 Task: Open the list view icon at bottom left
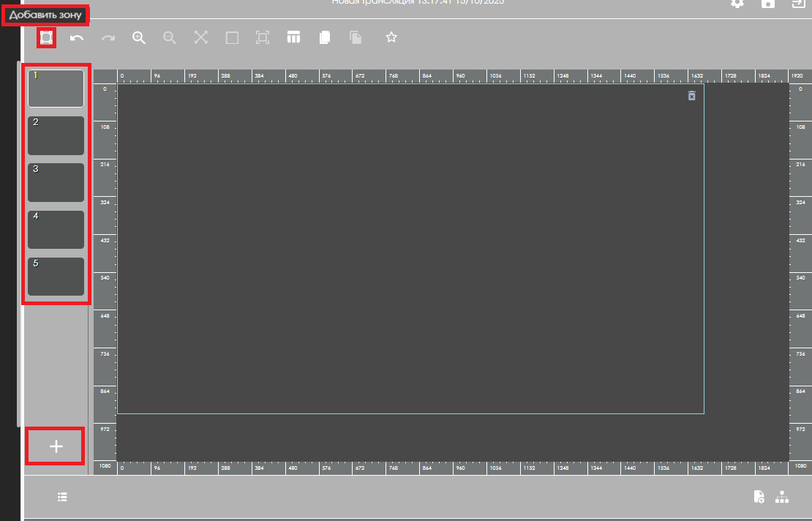(x=63, y=498)
